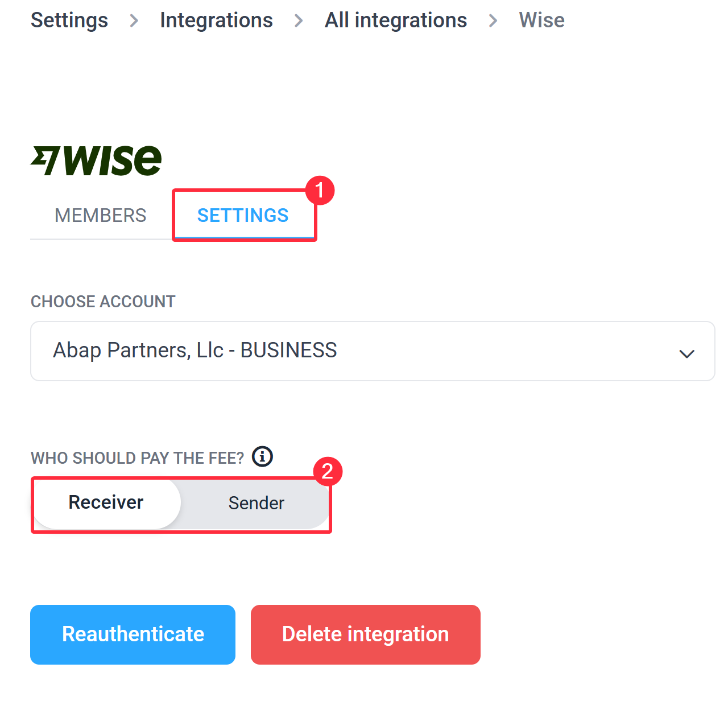728x709 pixels.
Task: Click the Reauthenticate button
Action: coord(133,634)
